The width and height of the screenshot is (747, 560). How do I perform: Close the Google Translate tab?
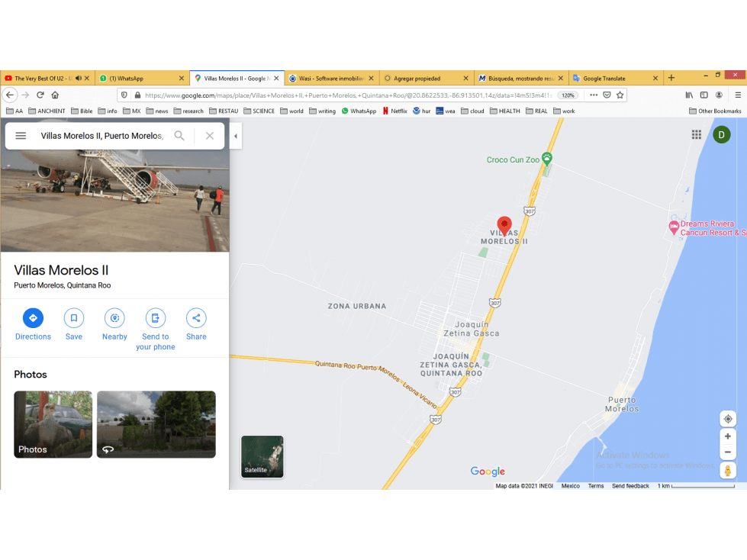pyautogui.click(x=655, y=78)
